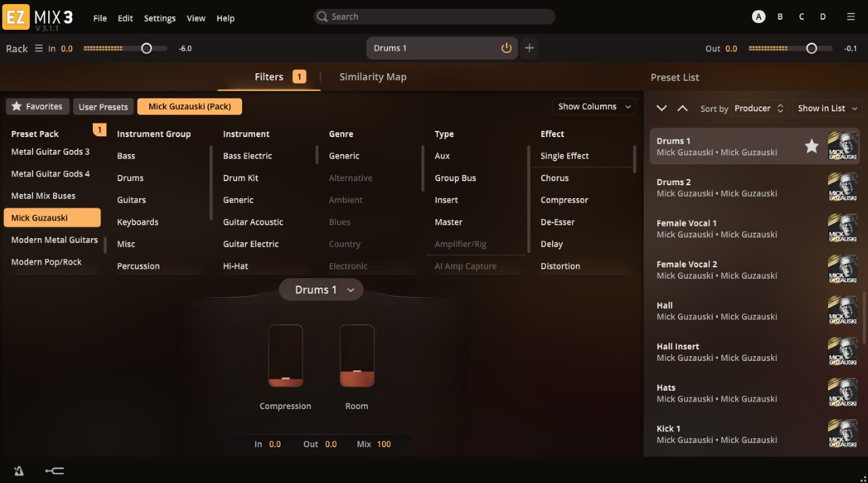Open the View menu

(196, 18)
